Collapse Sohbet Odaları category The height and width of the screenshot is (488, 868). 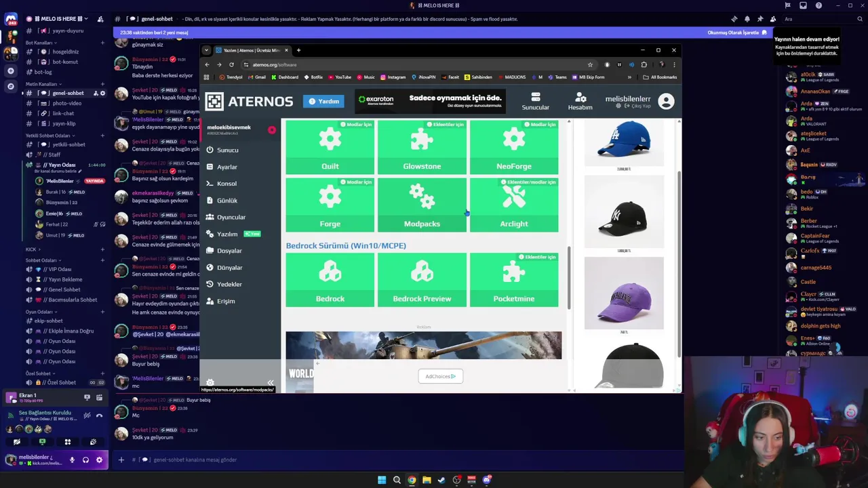tap(43, 260)
